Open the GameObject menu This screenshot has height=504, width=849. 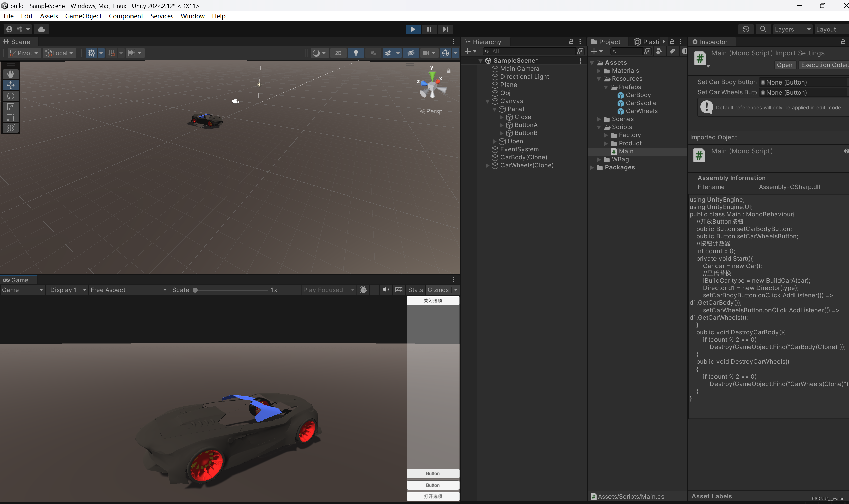click(83, 16)
